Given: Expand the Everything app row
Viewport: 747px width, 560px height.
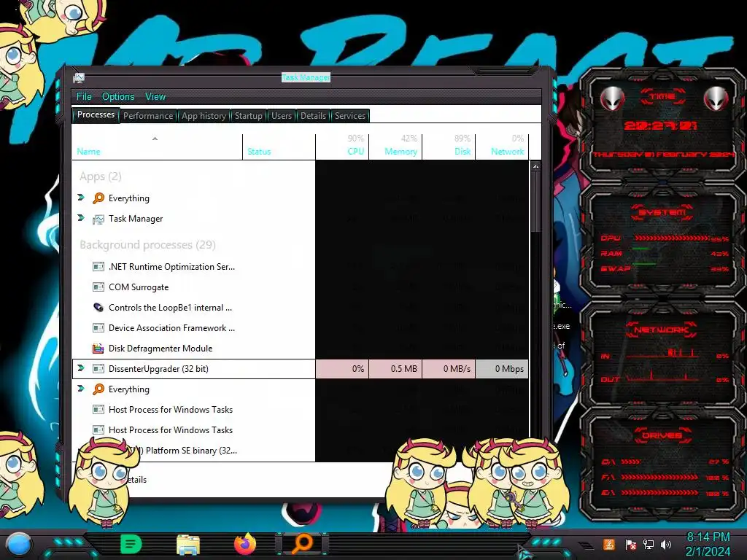Looking at the screenshot, I should 81,197.
